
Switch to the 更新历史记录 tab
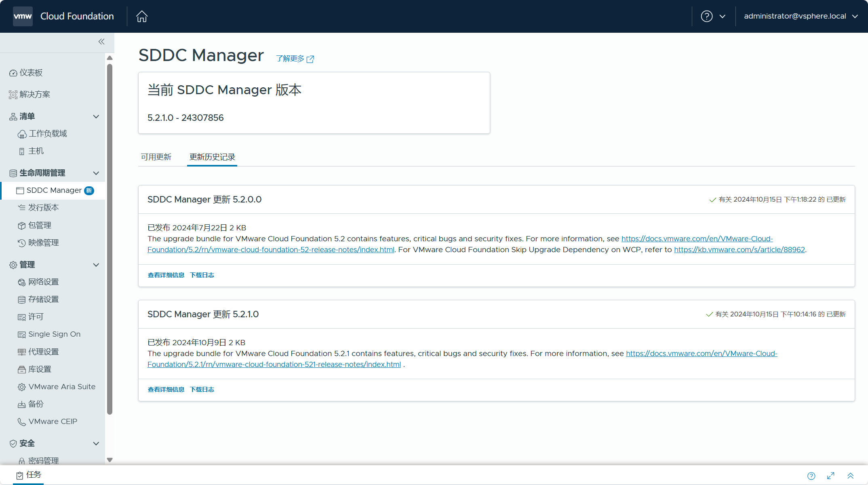click(212, 157)
